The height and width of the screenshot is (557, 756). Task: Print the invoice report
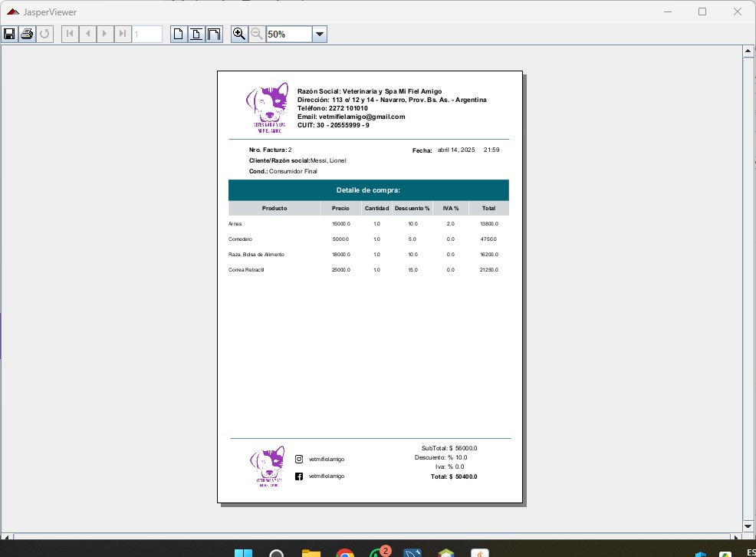pyautogui.click(x=27, y=35)
